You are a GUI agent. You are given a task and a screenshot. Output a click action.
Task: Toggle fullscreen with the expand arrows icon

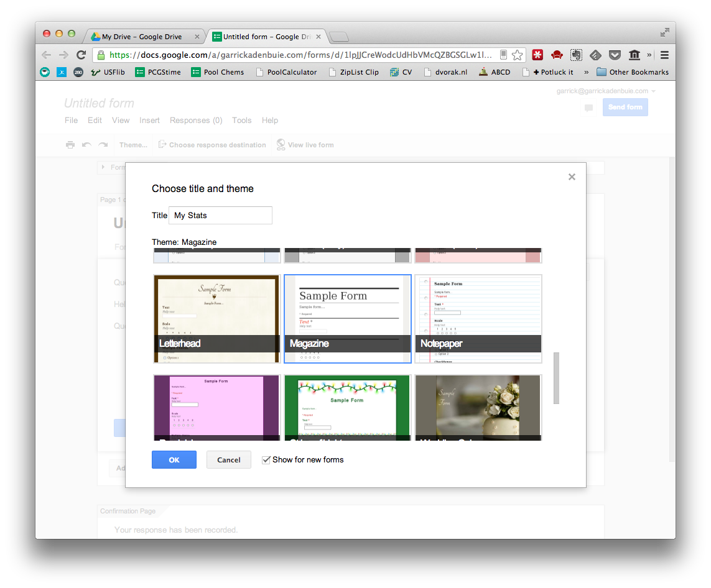tap(665, 32)
